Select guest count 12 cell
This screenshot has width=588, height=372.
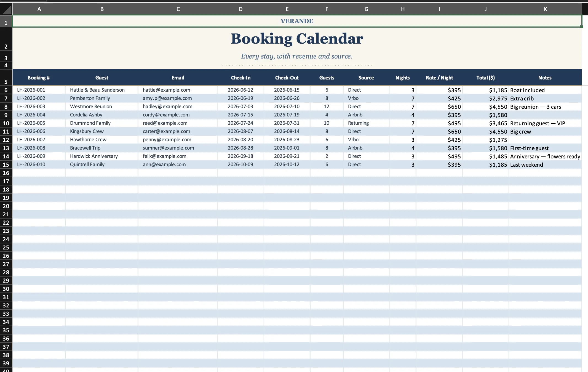click(x=327, y=107)
